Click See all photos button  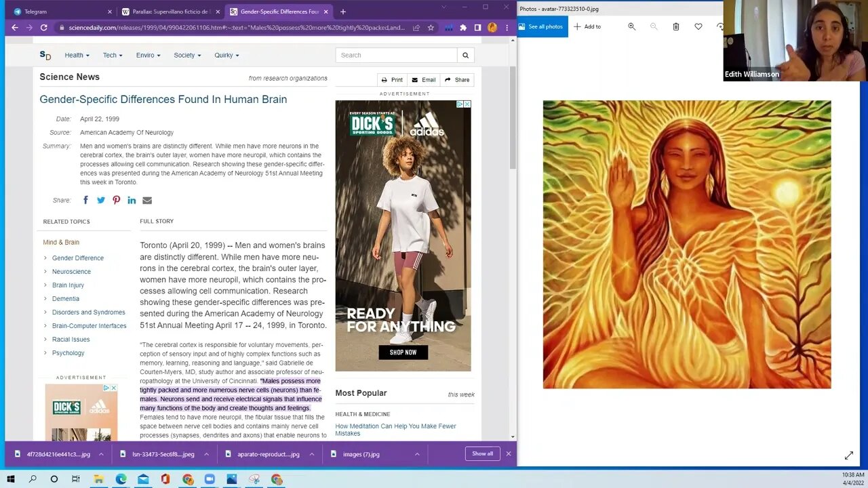point(541,26)
